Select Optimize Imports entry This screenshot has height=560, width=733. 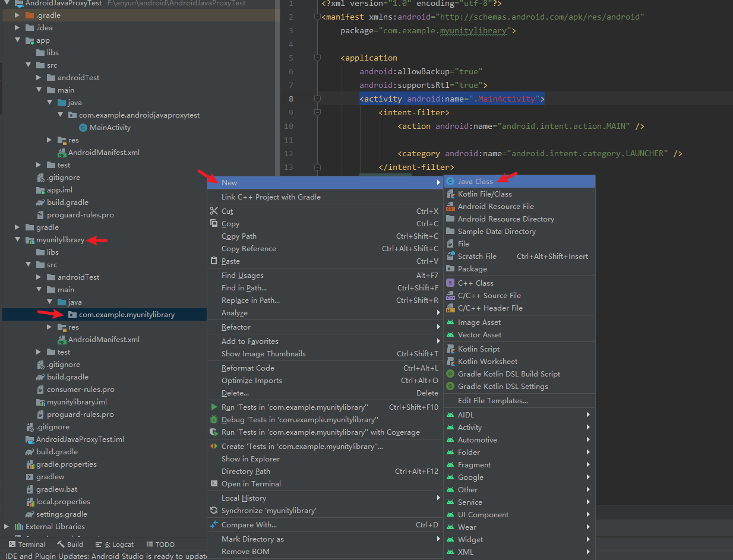pyautogui.click(x=326, y=381)
